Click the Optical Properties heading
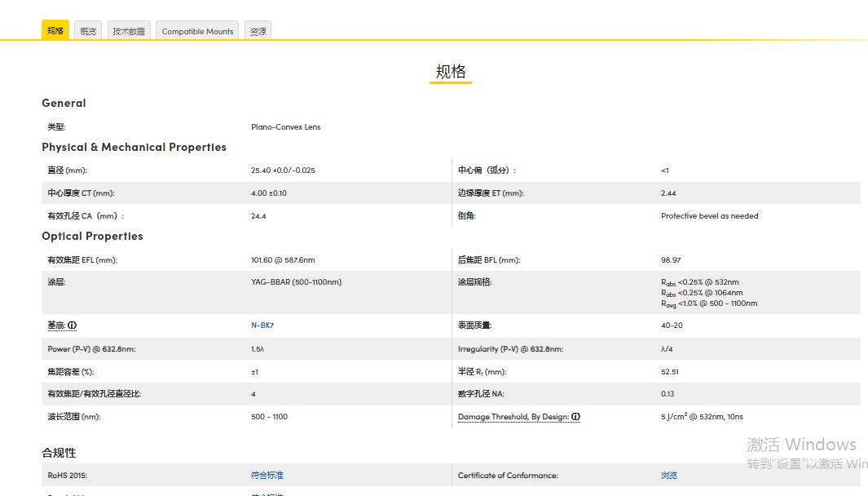The width and height of the screenshot is (868, 496). click(x=92, y=236)
